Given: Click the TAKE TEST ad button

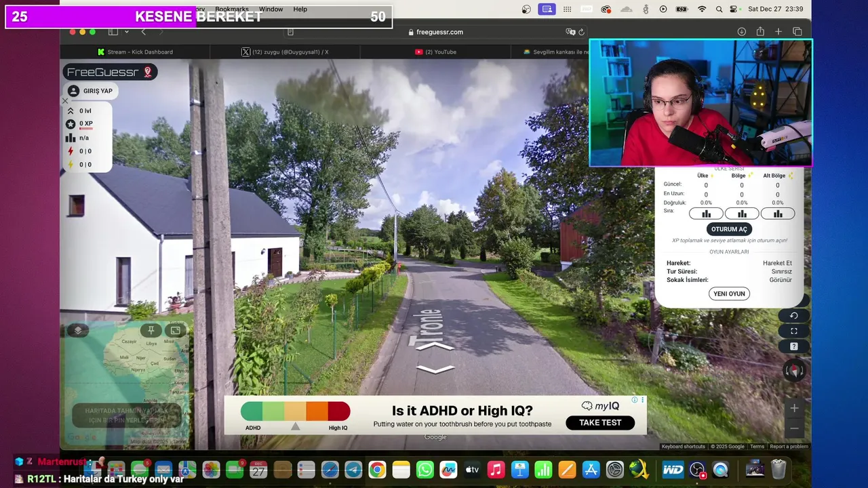Looking at the screenshot, I should 600,422.
